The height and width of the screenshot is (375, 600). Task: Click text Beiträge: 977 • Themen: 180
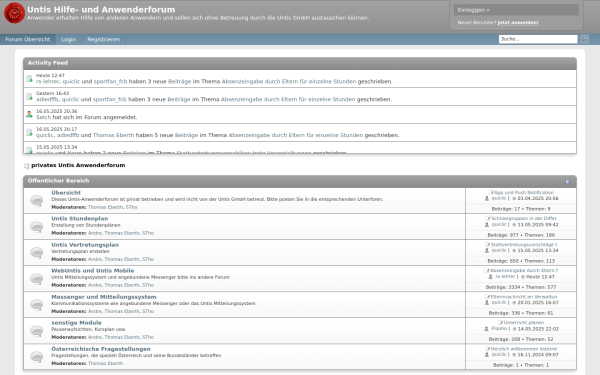pos(521,235)
